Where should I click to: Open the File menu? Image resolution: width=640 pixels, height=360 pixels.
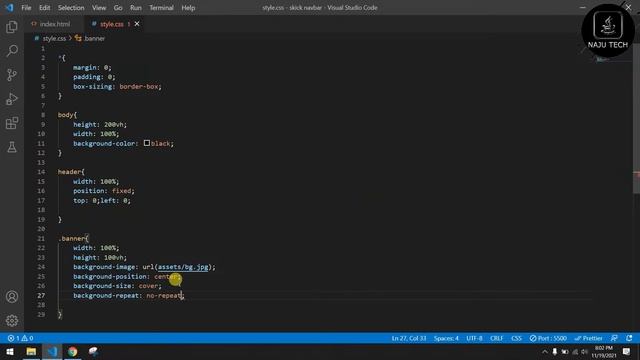coord(26,8)
